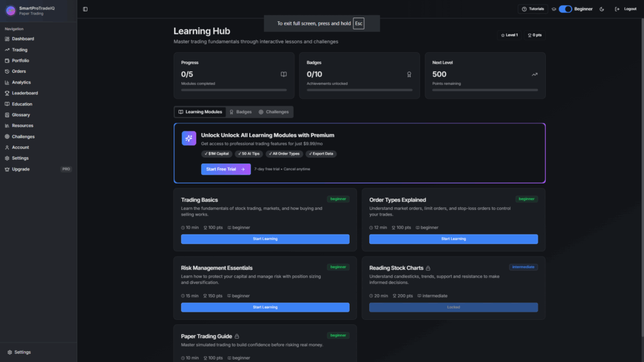
Task: Click lock icon beside Reading Stock Charts
Action: click(428, 268)
